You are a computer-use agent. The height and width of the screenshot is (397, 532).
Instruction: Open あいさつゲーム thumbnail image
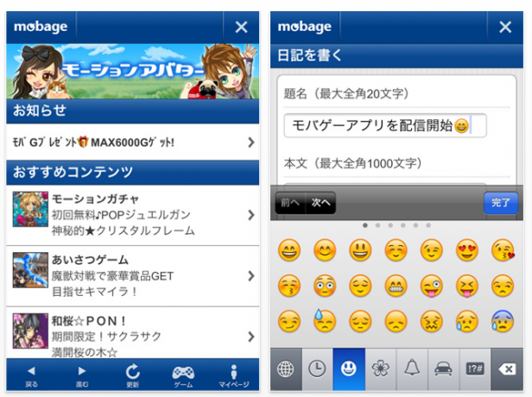click(x=30, y=270)
